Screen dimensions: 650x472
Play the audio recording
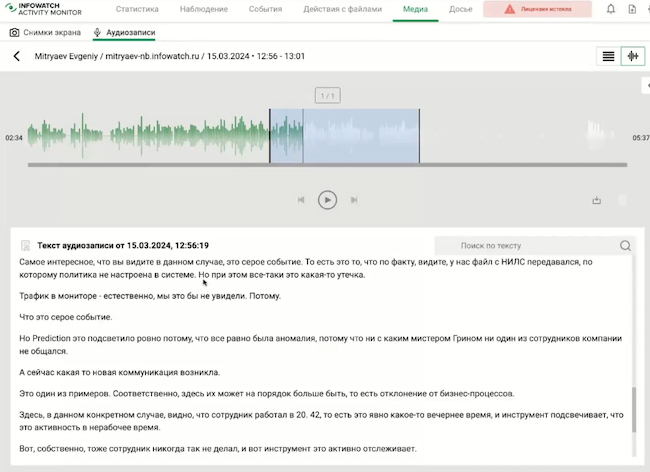[x=327, y=200]
